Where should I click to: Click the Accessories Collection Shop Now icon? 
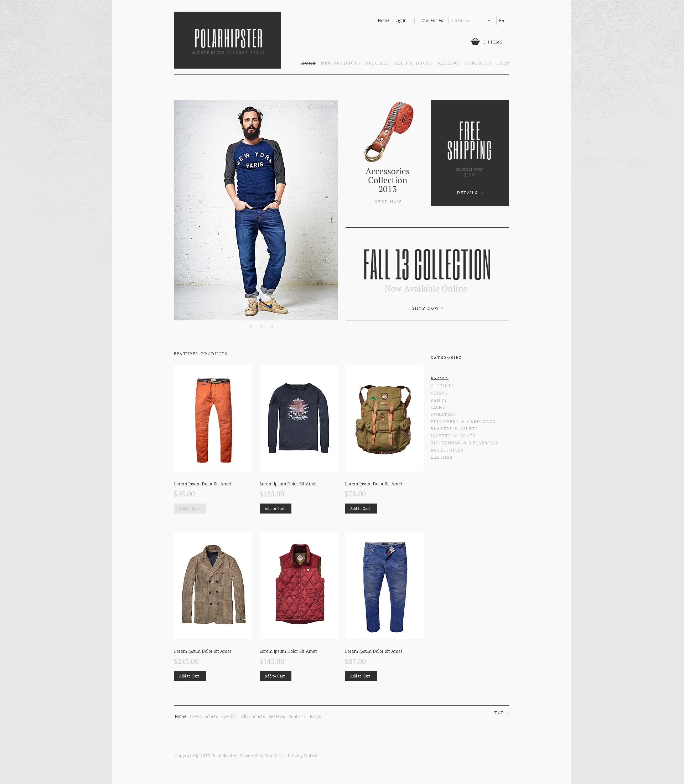click(387, 201)
